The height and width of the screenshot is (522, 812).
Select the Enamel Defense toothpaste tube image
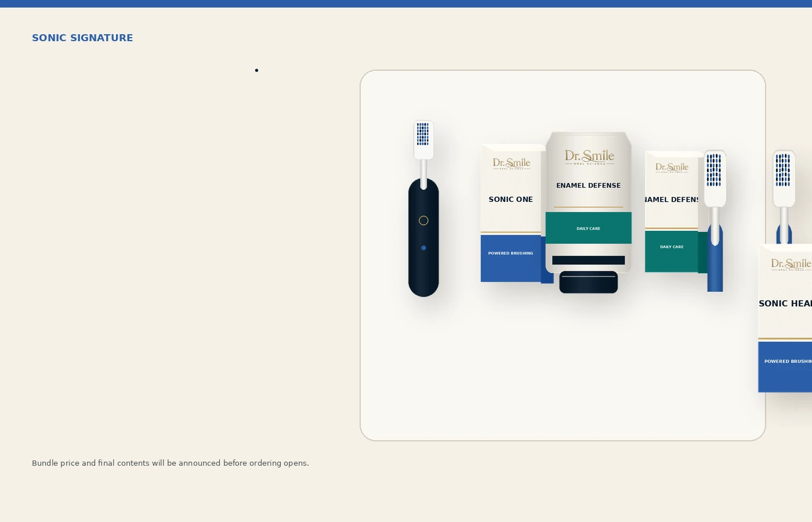(x=589, y=212)
